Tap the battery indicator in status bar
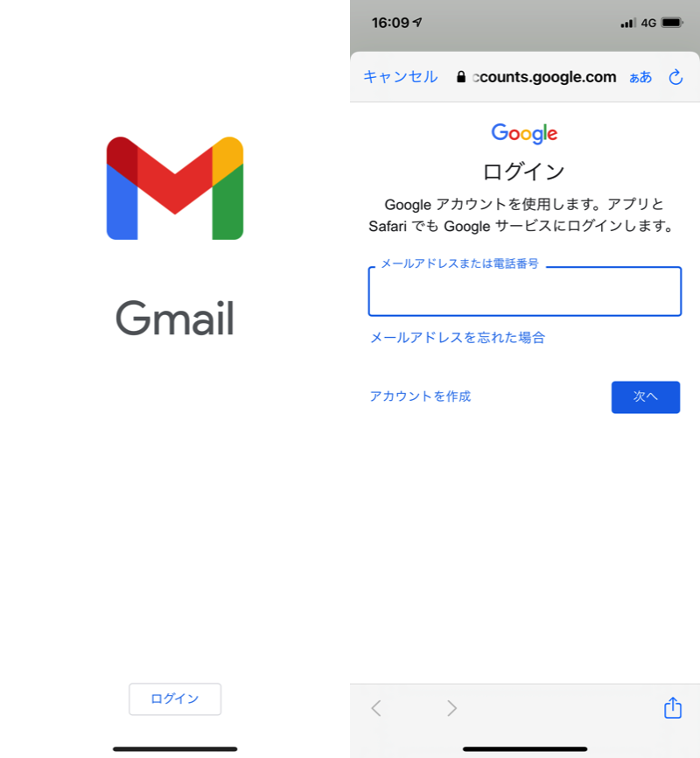Image resolution: width=700 pixels, height=758 pixels. click(x=672, y=23)
